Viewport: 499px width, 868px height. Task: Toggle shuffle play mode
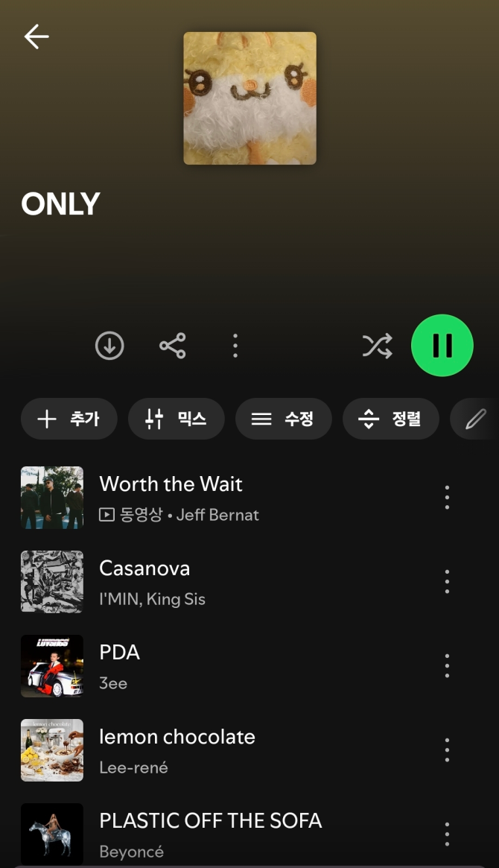point(378,346)
